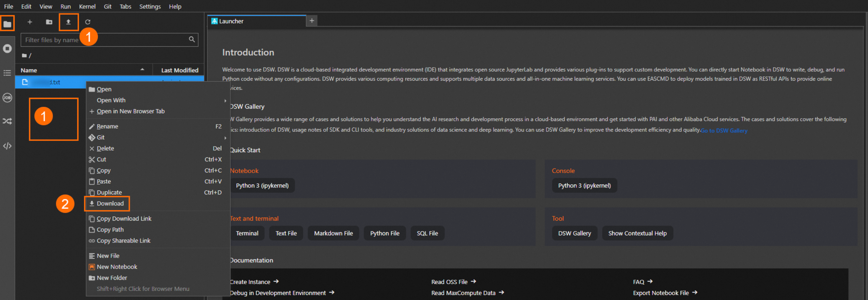
Task: Follow the Go to DSW Gallery link
Action: click(x=724, y=131)
